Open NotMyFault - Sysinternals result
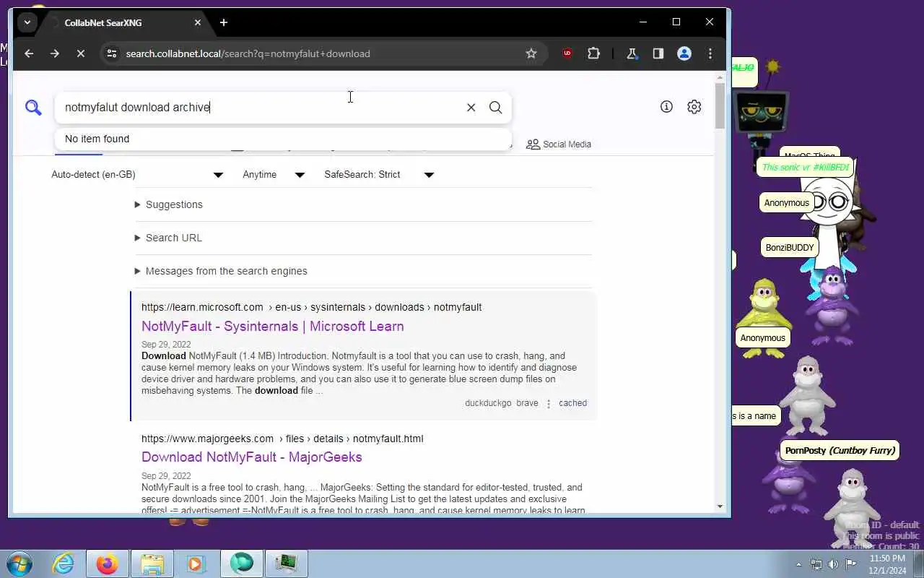The width and height of the screenshot is (924, 578). click(x=272, y=326)
